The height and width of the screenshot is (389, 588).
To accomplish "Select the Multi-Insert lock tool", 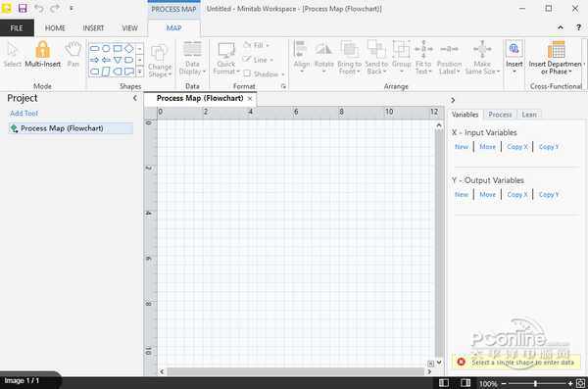I will coord(42,54).
